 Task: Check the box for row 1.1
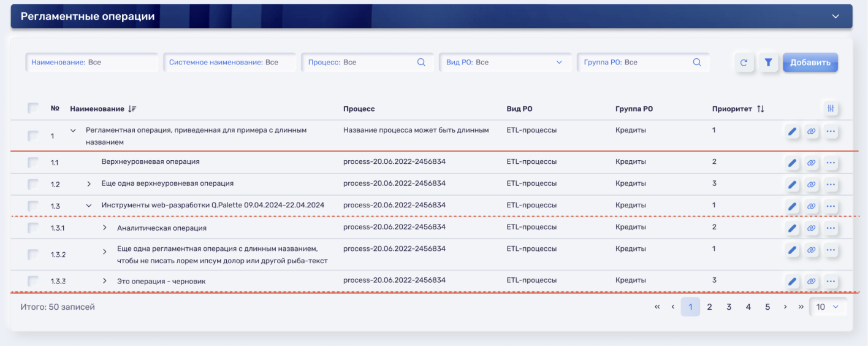pos(33,163)
